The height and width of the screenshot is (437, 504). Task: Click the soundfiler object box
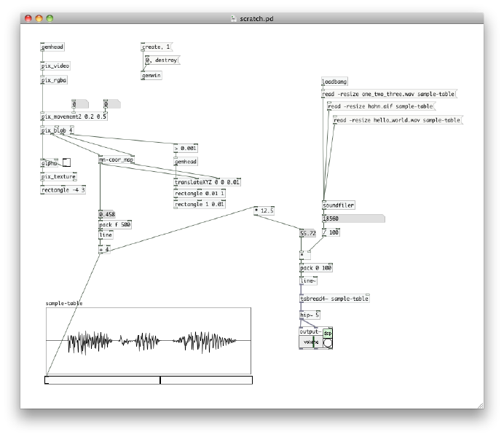[x=338, y=205]
